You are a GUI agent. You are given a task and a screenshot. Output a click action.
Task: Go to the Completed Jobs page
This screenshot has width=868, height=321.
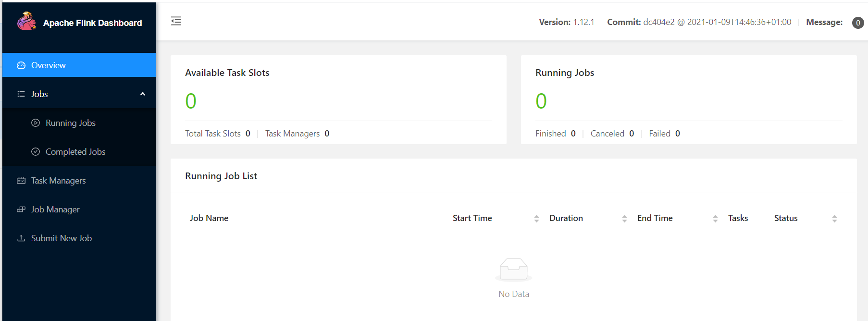click(x=75, y=152)
